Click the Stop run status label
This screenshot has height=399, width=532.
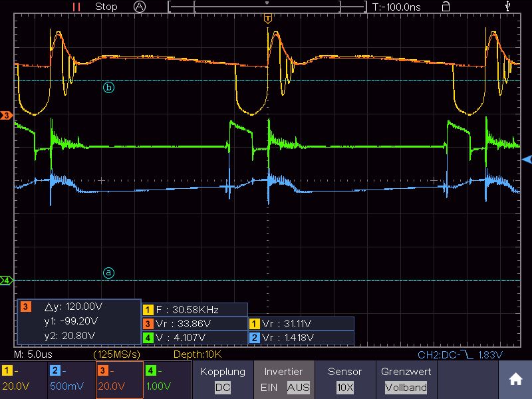coord(106,7)
